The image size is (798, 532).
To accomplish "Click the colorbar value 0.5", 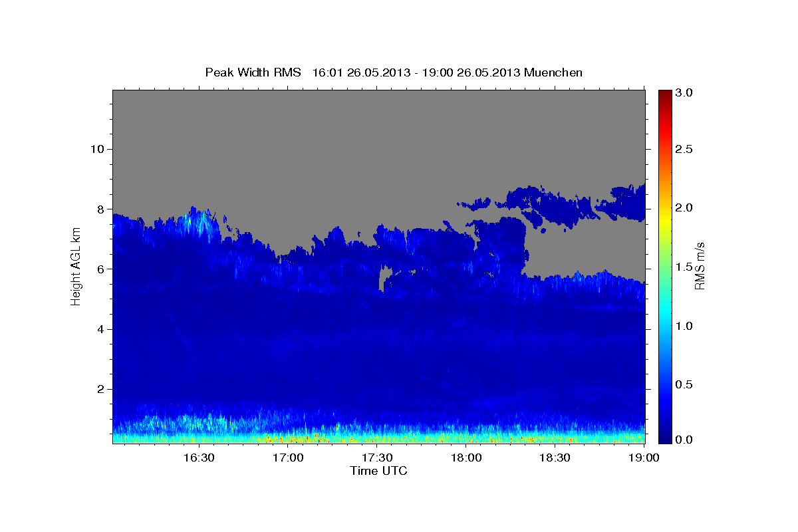I will click(684, 385).
